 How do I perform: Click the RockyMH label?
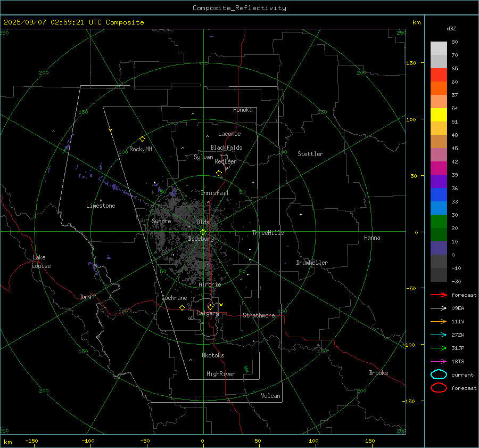(141, 149)
